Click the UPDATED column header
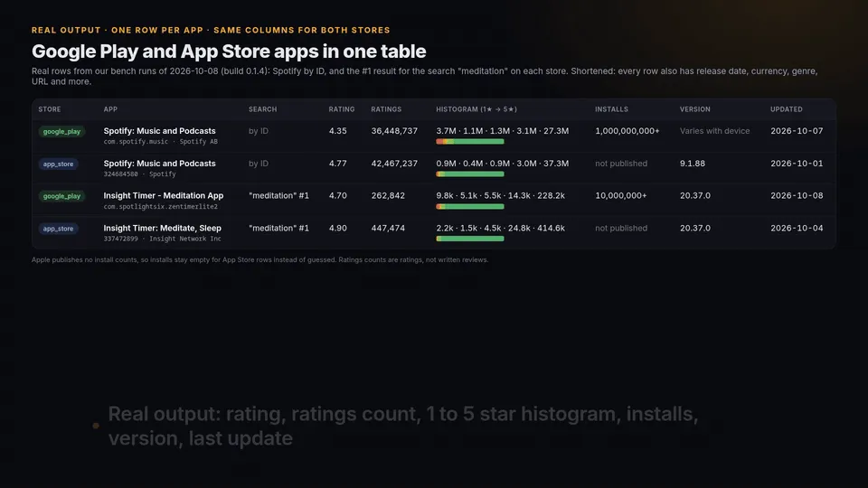This screenshot has width=868, height=488. (786, 109)
